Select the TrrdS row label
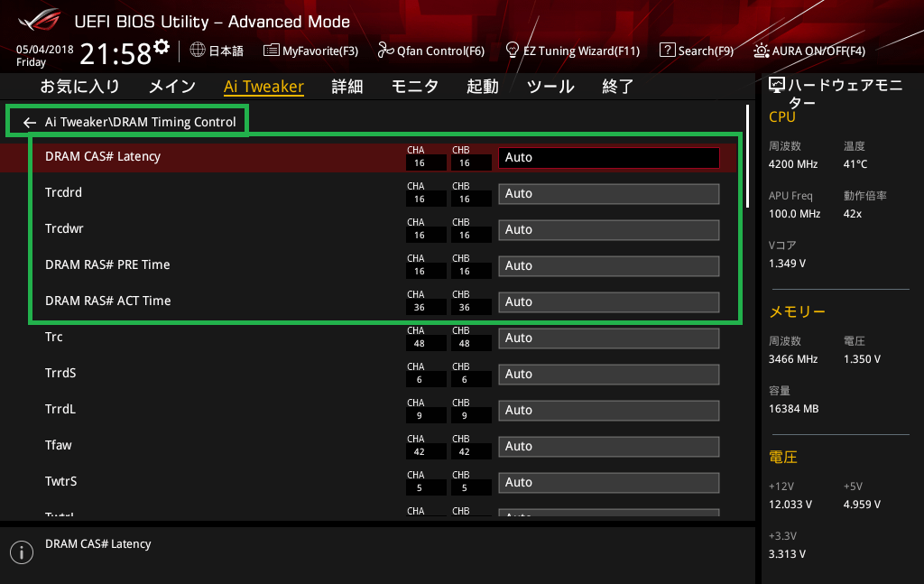Image resolution: width=924 pixels, height=584 pixels. click(x=60, y=373)
